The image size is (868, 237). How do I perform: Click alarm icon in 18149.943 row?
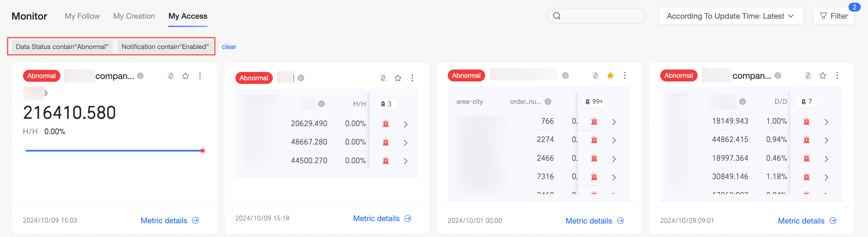(806, 121)
